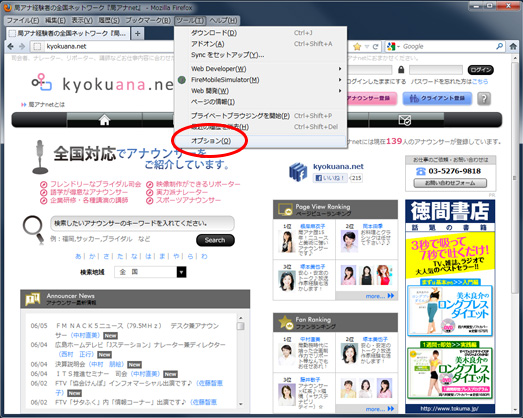523x418 pixels.
Task: Click the Facebook いいね! button
Action: click(330, 178)
